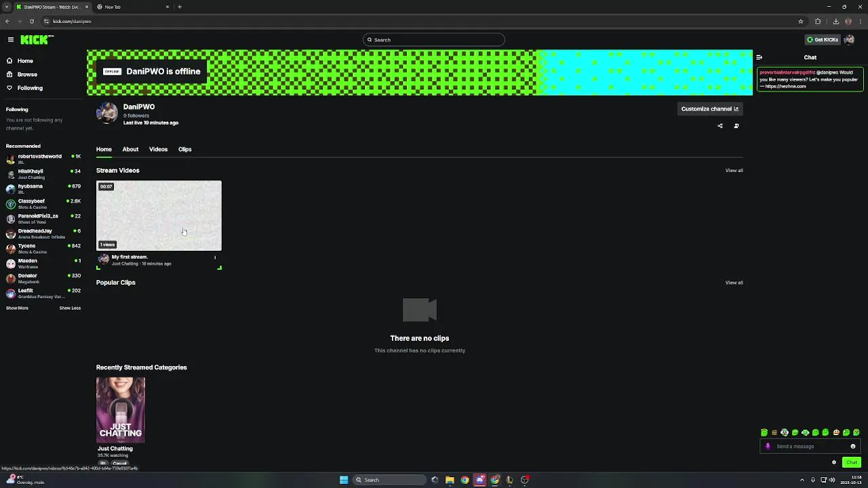868x488 pixels.
Task: Open the Just Chatting category cover
Action: (121, 410)
